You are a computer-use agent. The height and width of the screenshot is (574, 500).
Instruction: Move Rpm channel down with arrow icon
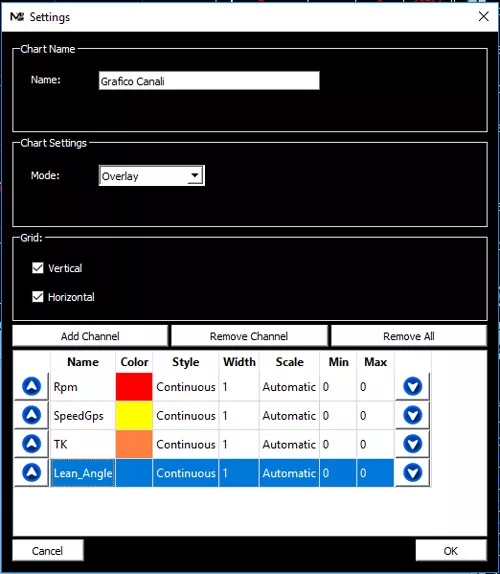point(413,386)
